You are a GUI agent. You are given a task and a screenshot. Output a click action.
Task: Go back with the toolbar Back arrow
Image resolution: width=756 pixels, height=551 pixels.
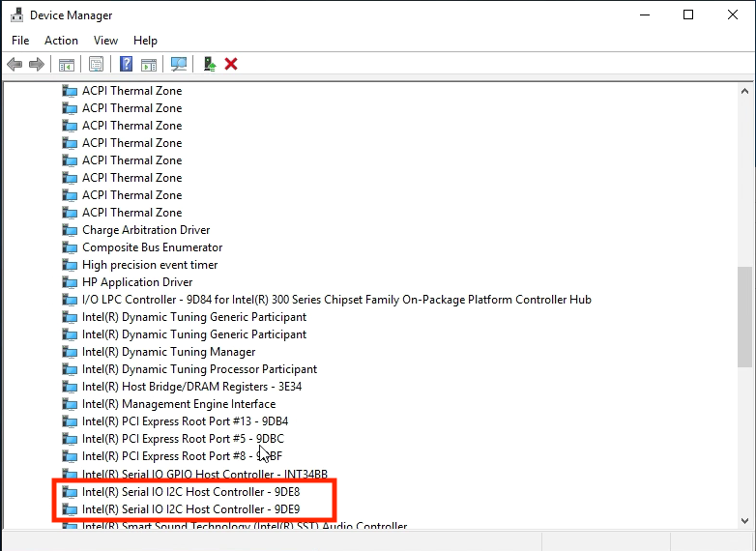click(15, 64)
